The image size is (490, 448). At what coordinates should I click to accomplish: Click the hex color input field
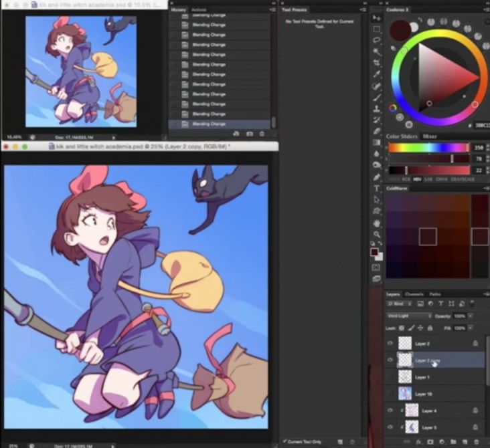coord(482,125)
